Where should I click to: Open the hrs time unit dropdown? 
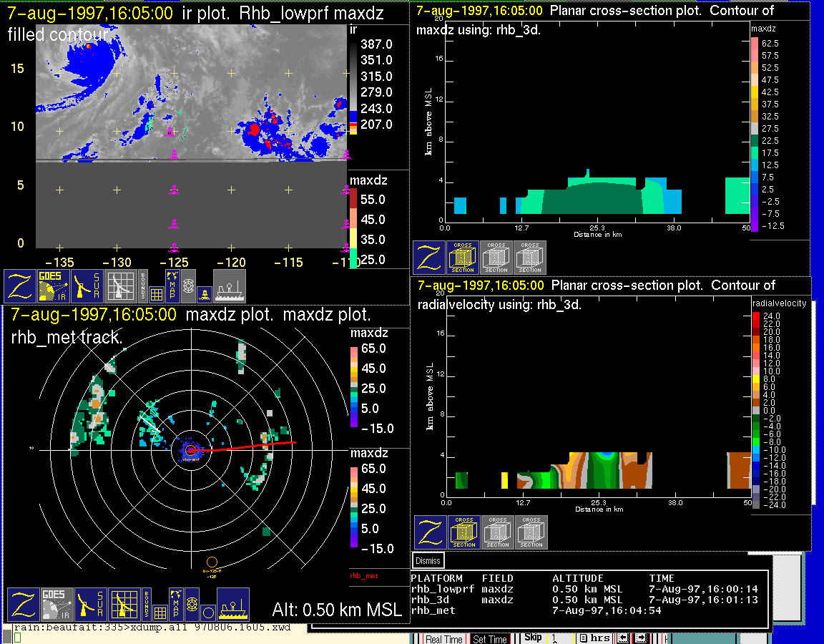click(x=595, y=638)
